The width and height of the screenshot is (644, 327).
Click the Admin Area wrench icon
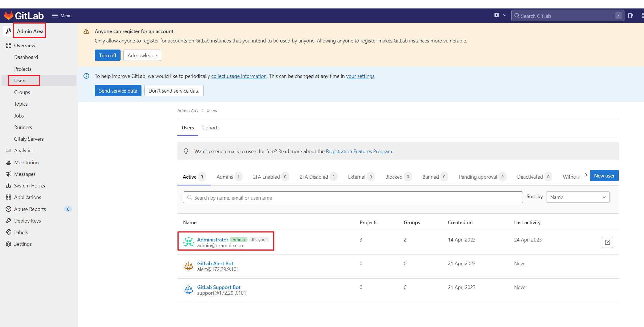8,31
